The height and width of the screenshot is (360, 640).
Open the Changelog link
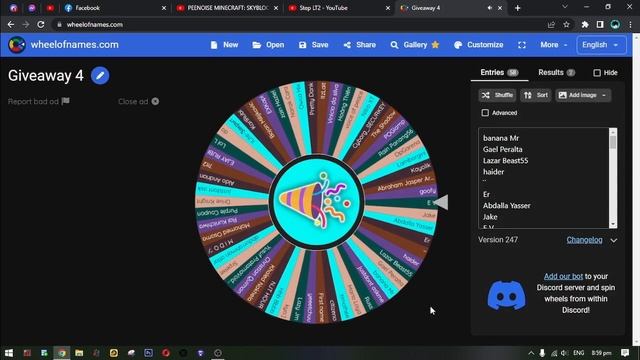[584, 240]
